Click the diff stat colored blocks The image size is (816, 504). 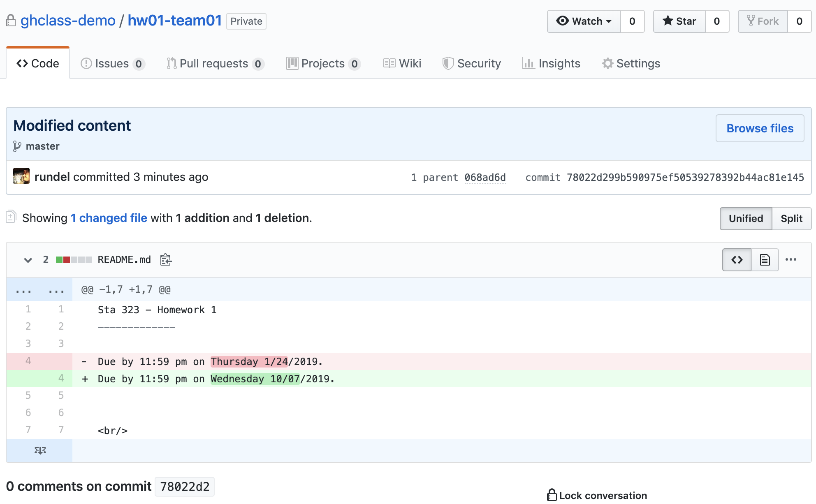coord(74,260)
